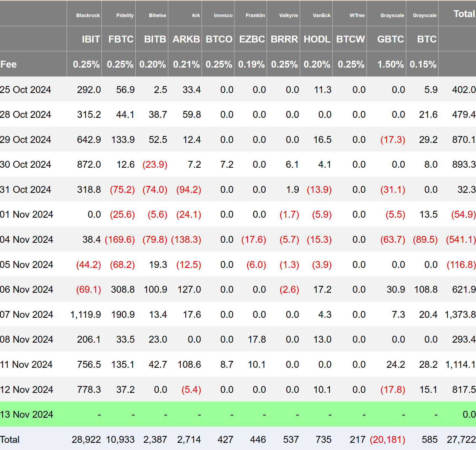Click the BTCO ticker header
Screen dimensions: 476x450
point(219,39)
